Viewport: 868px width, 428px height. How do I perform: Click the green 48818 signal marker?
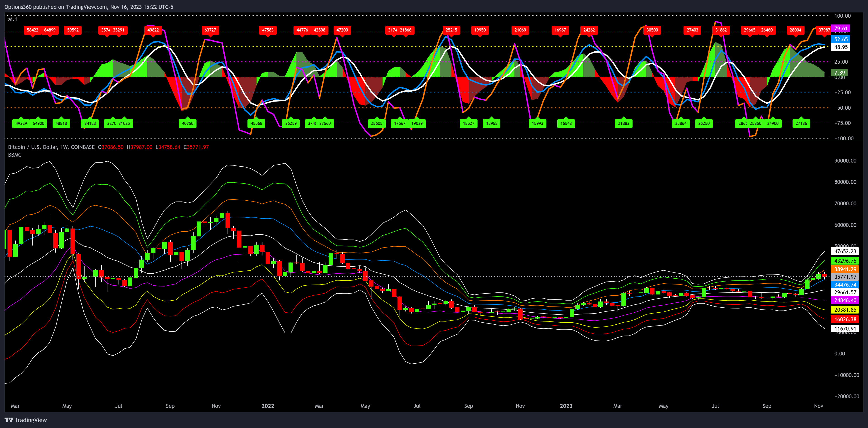click(x=61, y=123)
